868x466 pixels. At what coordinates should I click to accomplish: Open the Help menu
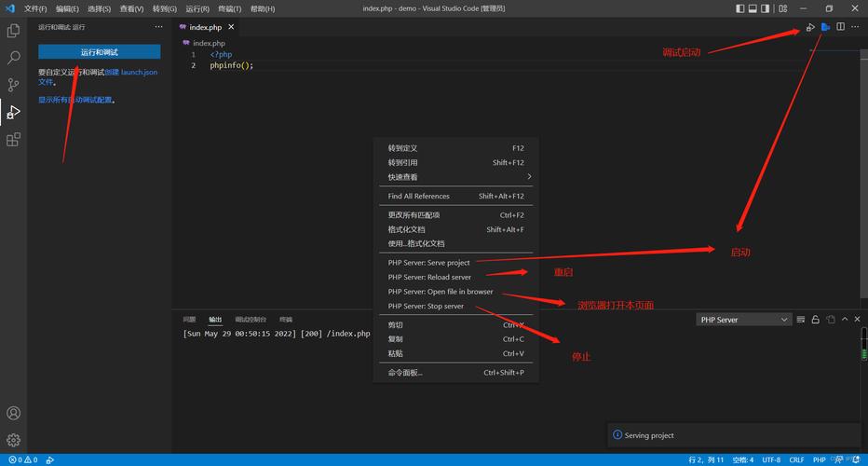coord(263,9)
